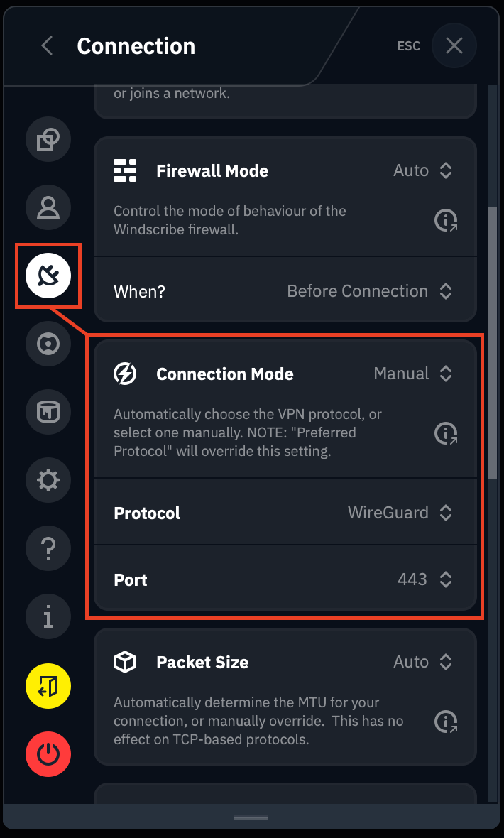Change the When? Before Connection dropdown
Screen dimensions: 504x838
(369, 291)
